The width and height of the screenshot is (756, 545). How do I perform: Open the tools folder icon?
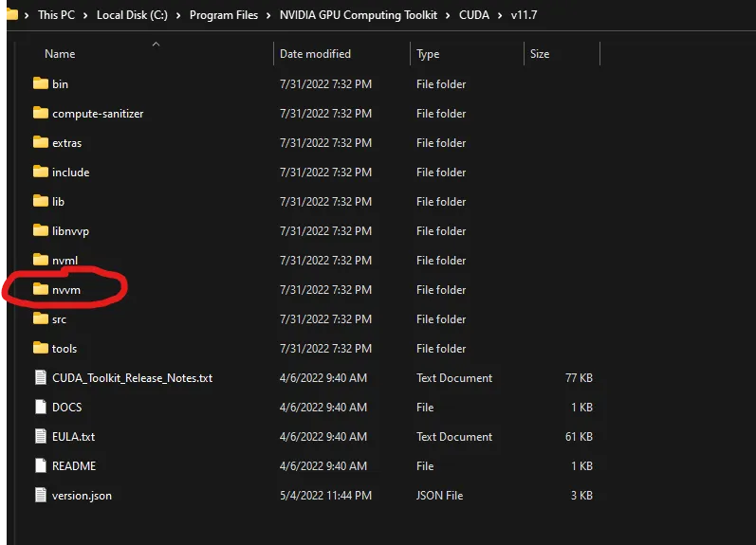(41, 349)
